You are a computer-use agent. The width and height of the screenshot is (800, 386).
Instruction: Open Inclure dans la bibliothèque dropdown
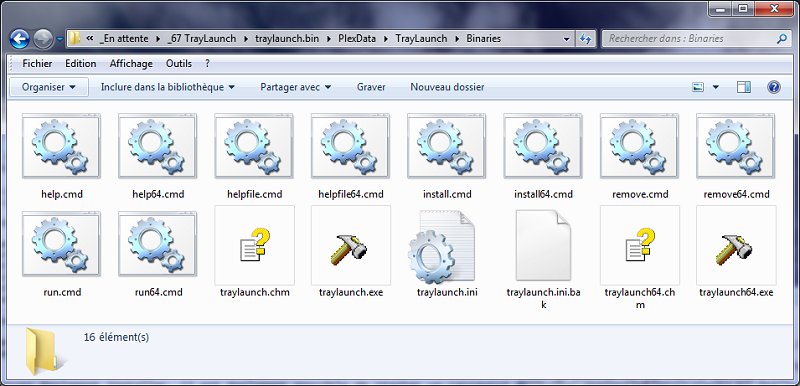pyautogui.click(x=168, y=87)
